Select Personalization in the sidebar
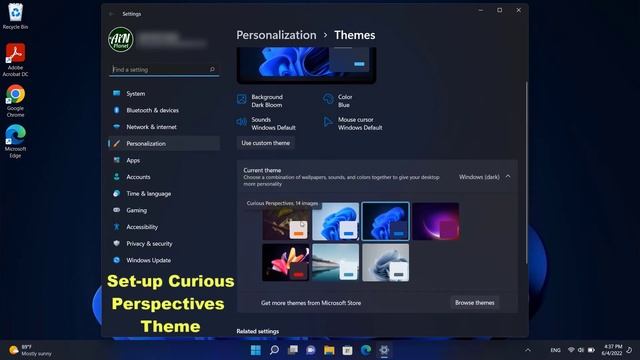 click(164, 144)
